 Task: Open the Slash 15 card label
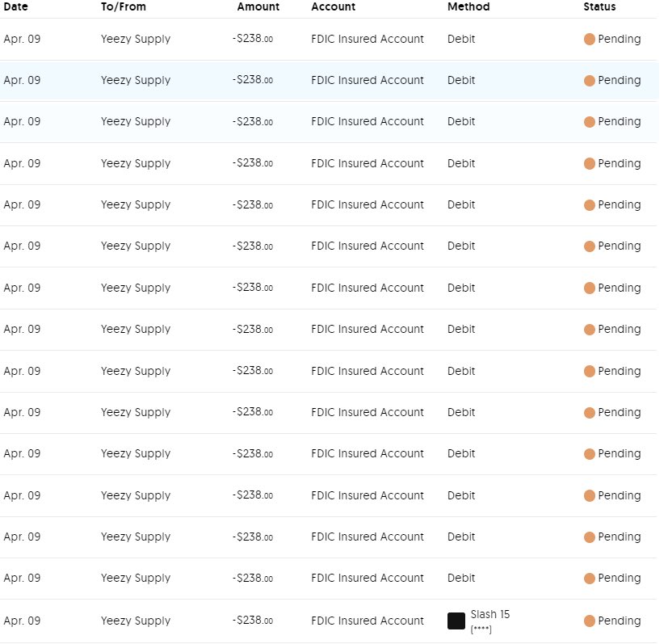(x=490, y=614)
